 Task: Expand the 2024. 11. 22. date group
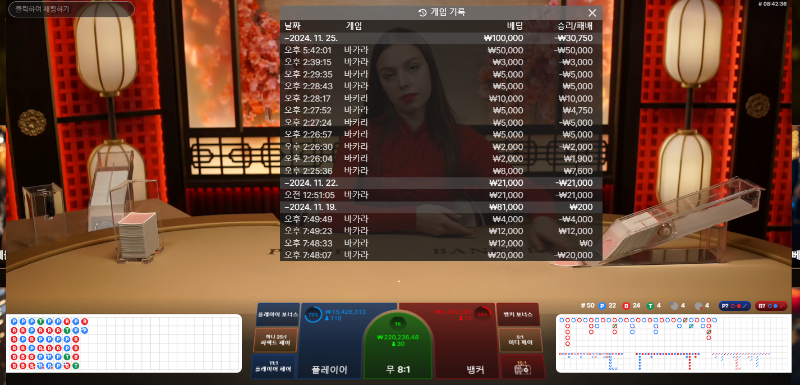[441, 183]
